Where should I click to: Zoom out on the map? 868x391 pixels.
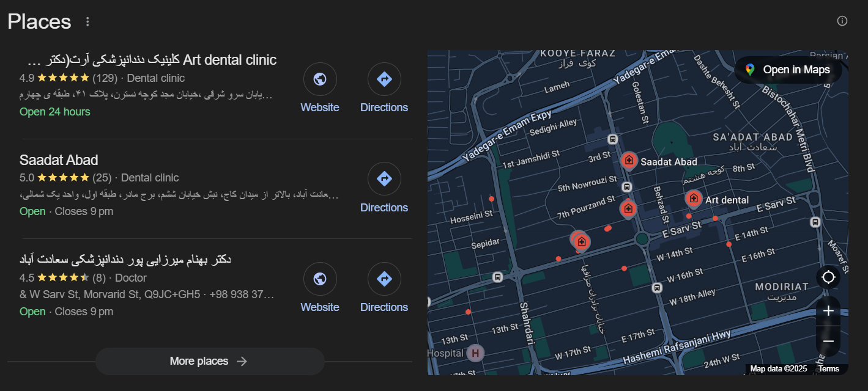[x=828, y=341]
